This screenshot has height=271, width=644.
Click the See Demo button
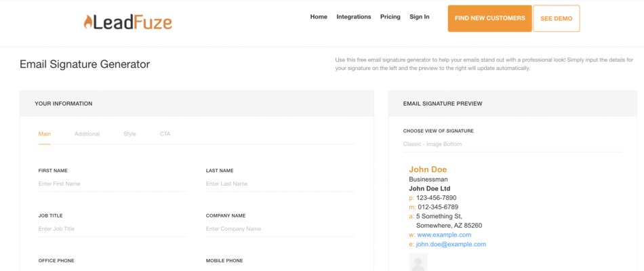coord(556,19)
